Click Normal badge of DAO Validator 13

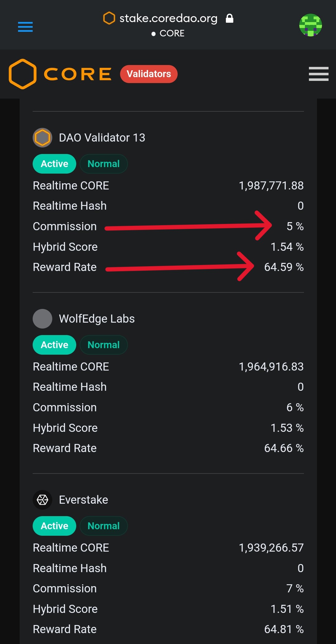coord(104,164)
